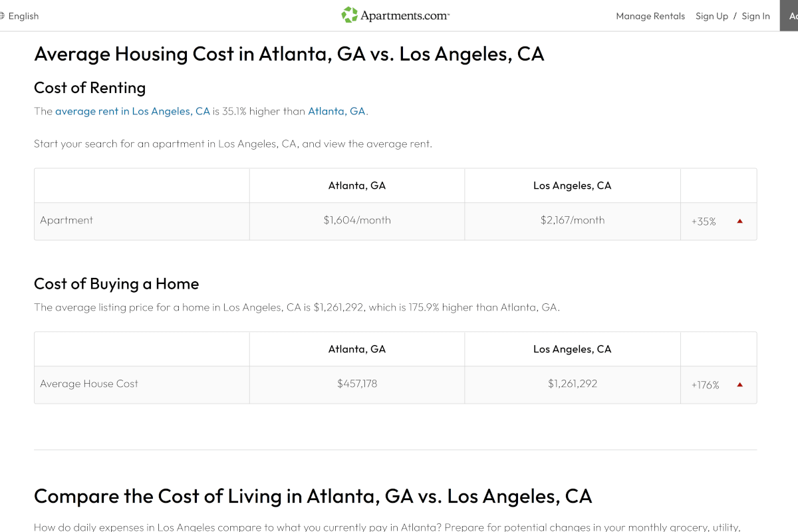Click the +35% rent difference value
The height and width of the screenshot is (532, 798).
[x=704, y=221]
